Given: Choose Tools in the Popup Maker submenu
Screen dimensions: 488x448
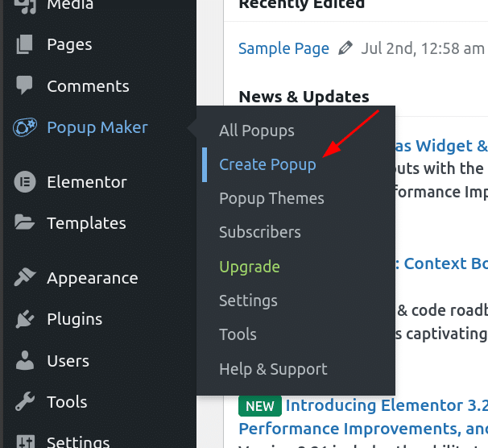Looking at the screenshot, I should 238,334.
